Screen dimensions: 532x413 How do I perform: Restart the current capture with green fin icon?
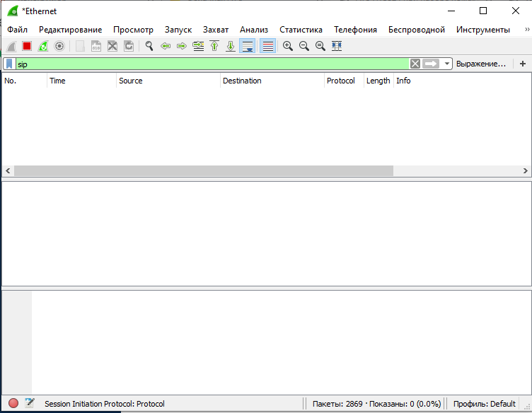(x=43, y=46)
